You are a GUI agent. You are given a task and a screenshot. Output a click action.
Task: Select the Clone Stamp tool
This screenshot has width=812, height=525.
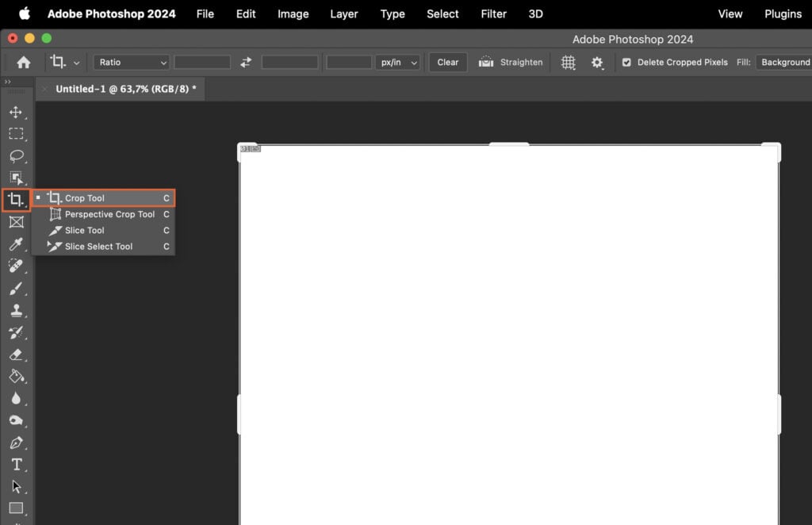[17, 311]
